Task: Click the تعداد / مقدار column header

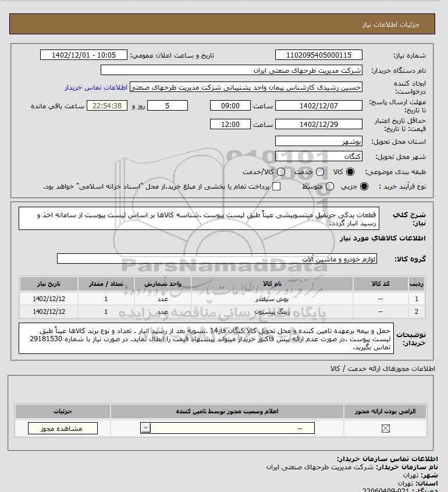Action: coord(106,284)
